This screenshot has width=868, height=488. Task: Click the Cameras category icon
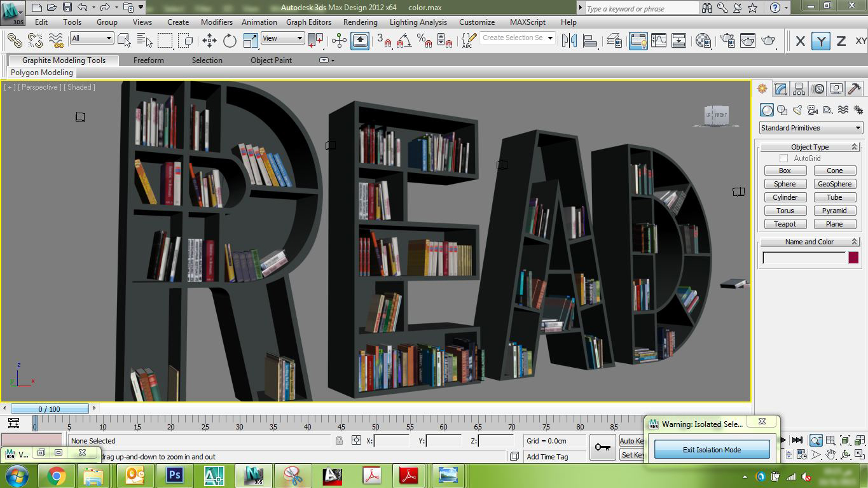813,110
